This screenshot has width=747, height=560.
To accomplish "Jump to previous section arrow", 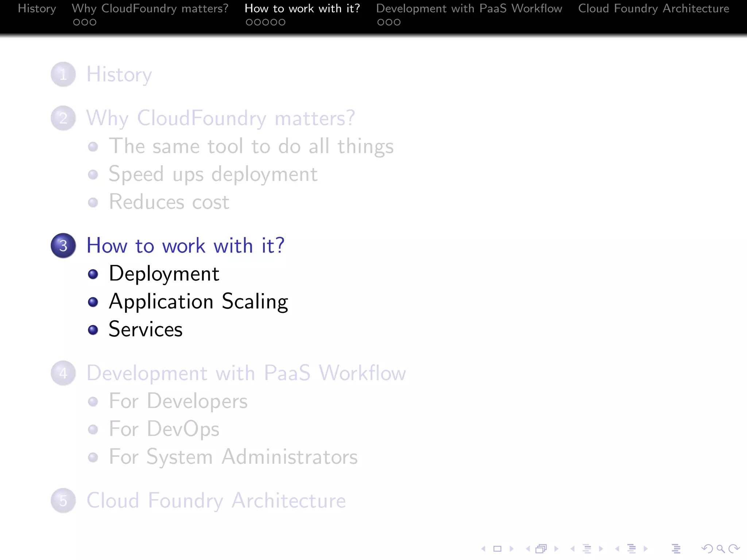I will click(x=617, y=549).
